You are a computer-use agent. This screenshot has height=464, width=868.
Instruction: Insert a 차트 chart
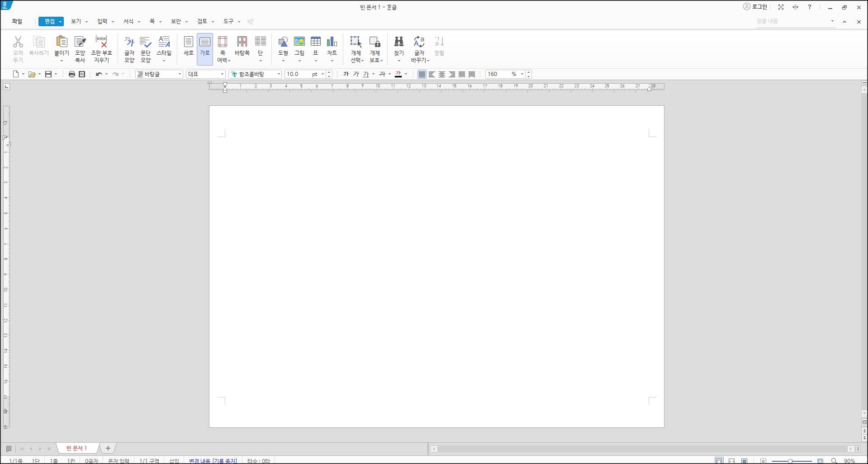pos(332,42)
